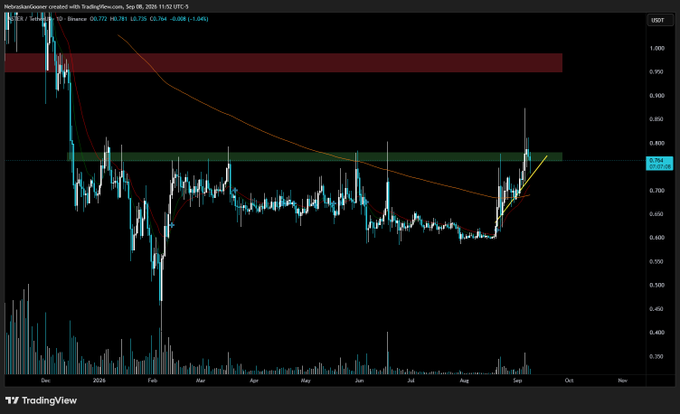Image resolution: width=680 pixels, height=414 pixels.
Task: Click the 0.450 price axis label
Action: coord(657,309)
